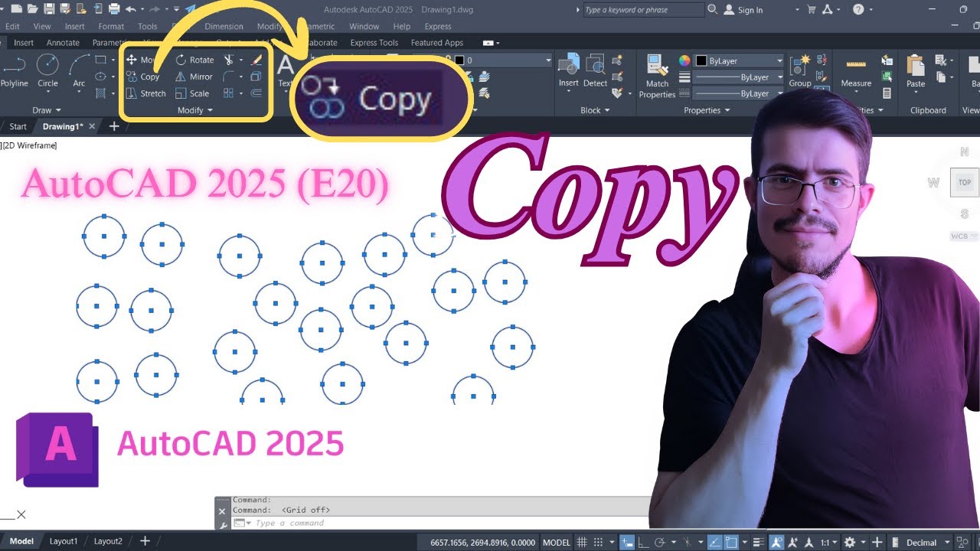This screenshot has height=551, width=980.
Task: Switch to the Layout1 tab
Action: point(64,541)
